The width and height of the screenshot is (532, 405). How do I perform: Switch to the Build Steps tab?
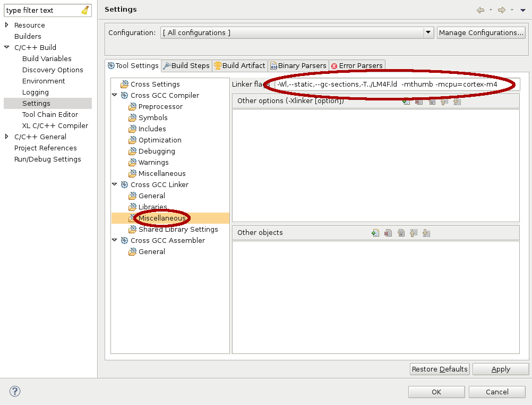point(186,65)
